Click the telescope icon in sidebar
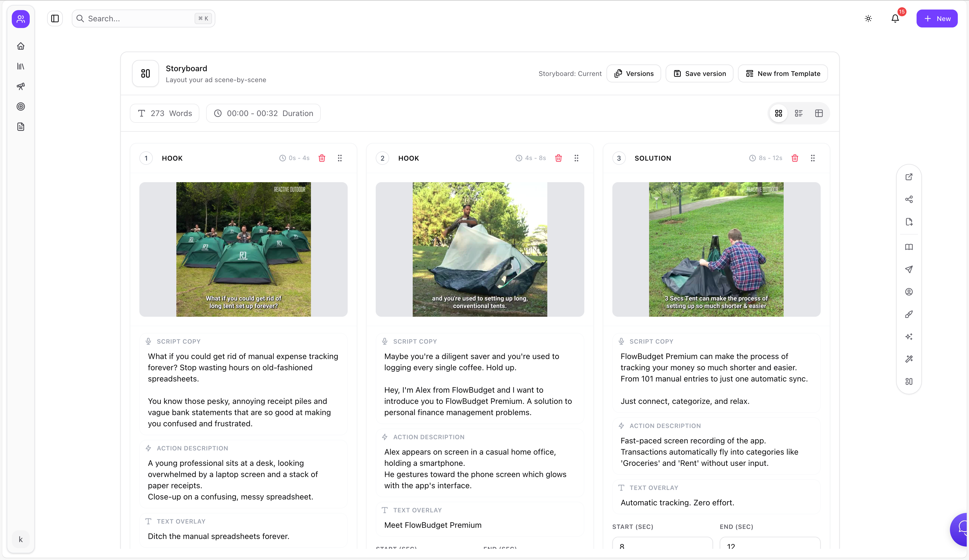Viewport: 969px width, 560px height. click(x=21, y=87)
